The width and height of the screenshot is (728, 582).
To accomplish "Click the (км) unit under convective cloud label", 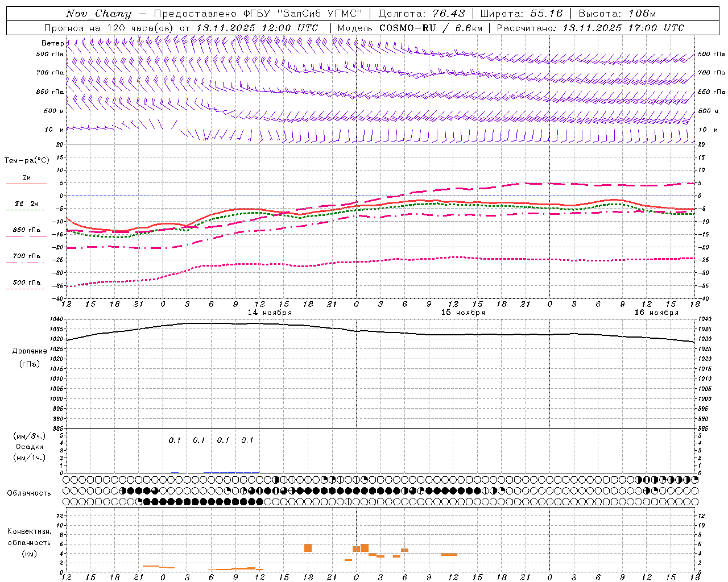I will (30, 554).
